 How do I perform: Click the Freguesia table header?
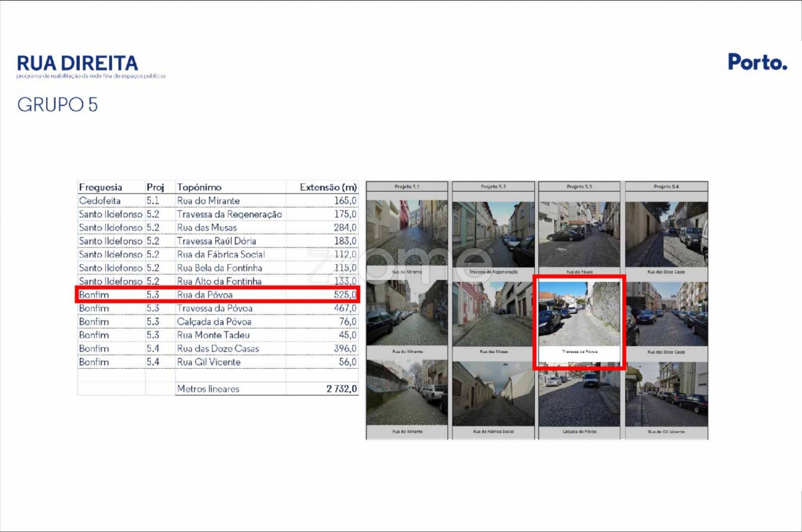(101, 187)
